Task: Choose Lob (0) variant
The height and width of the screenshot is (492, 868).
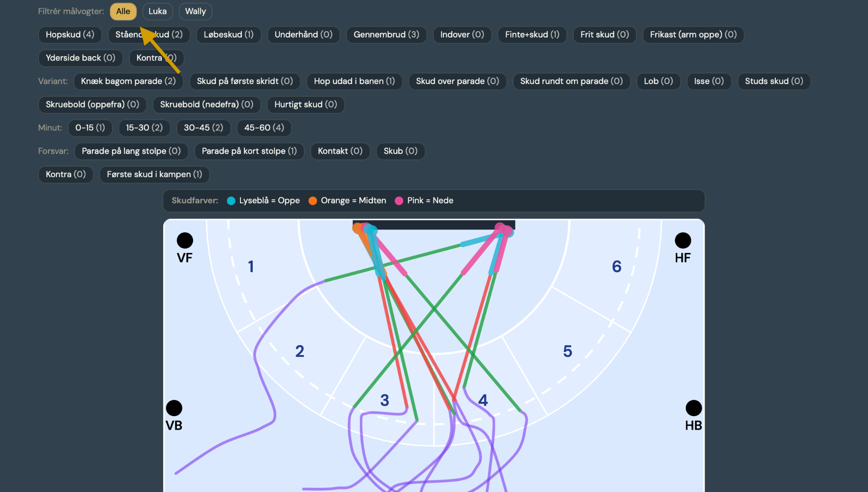Action: coord(659,81)
